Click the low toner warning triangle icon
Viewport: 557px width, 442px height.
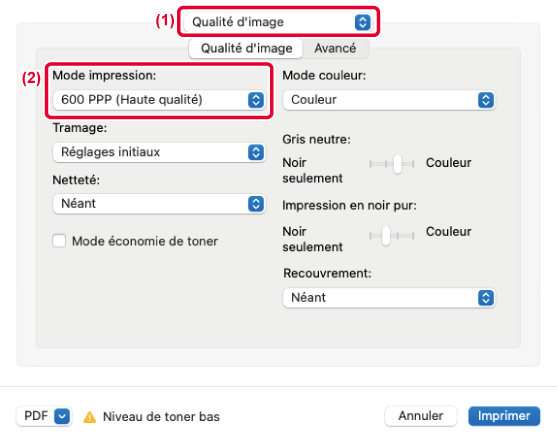[x=90, y=417]
